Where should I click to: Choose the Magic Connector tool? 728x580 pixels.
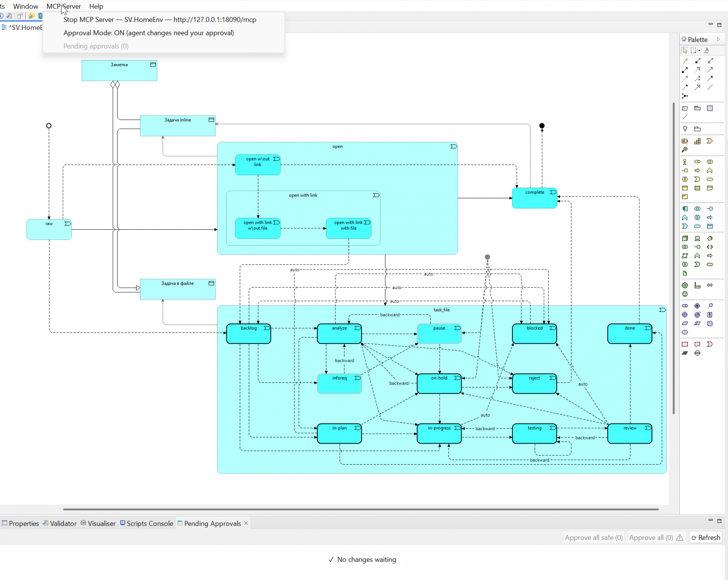(x=685, y=61)
